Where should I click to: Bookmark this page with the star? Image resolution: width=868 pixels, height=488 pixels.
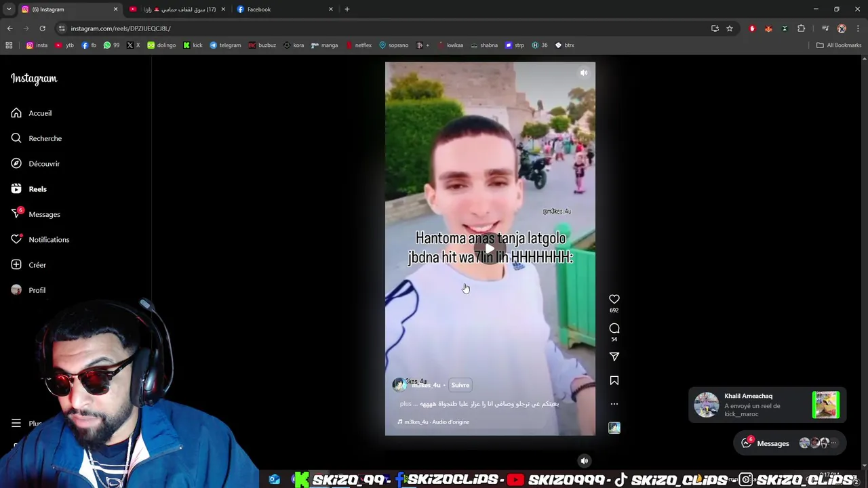point(730,28)
